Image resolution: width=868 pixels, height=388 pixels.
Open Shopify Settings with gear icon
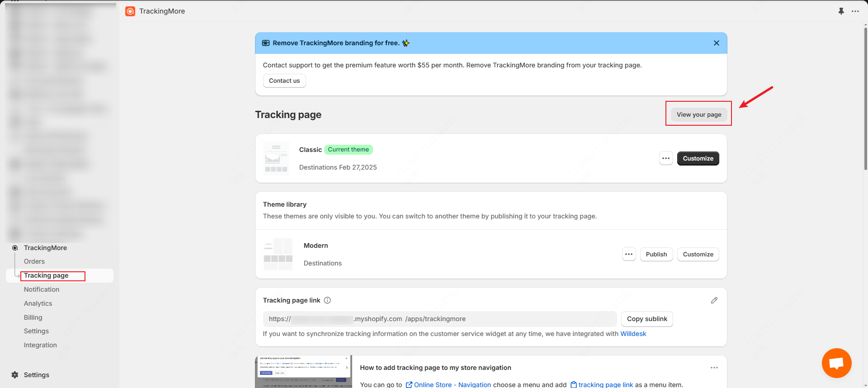coord(30,375)
